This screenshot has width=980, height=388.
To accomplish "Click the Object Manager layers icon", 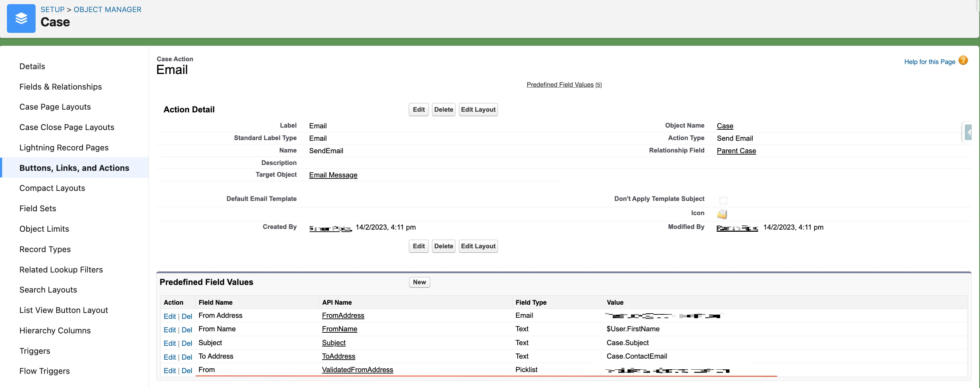I will point(21,18).
